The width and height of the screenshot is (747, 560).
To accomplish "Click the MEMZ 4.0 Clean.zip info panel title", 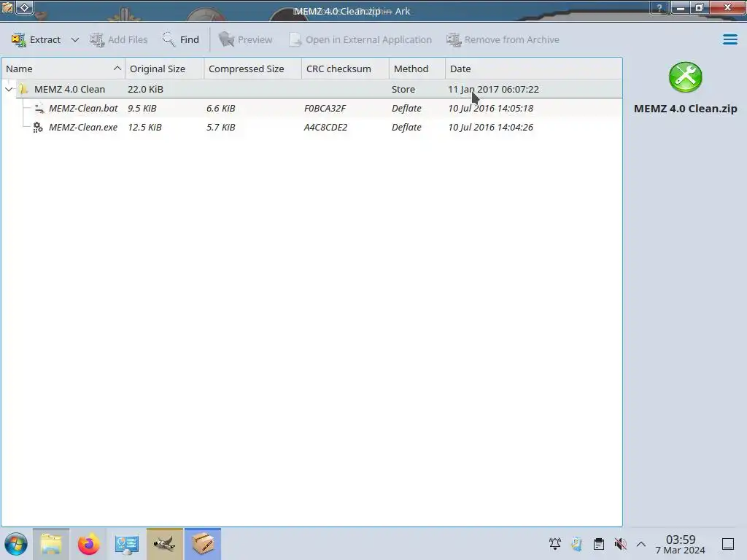I will (685, 109).
